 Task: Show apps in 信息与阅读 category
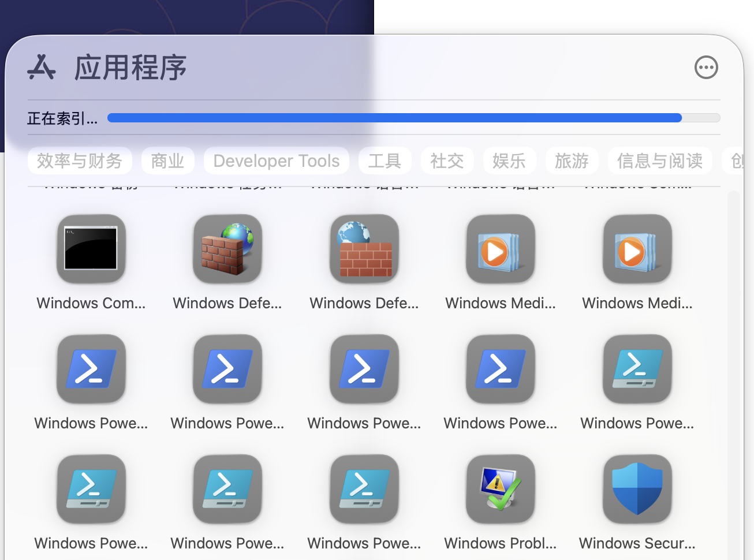660,160
